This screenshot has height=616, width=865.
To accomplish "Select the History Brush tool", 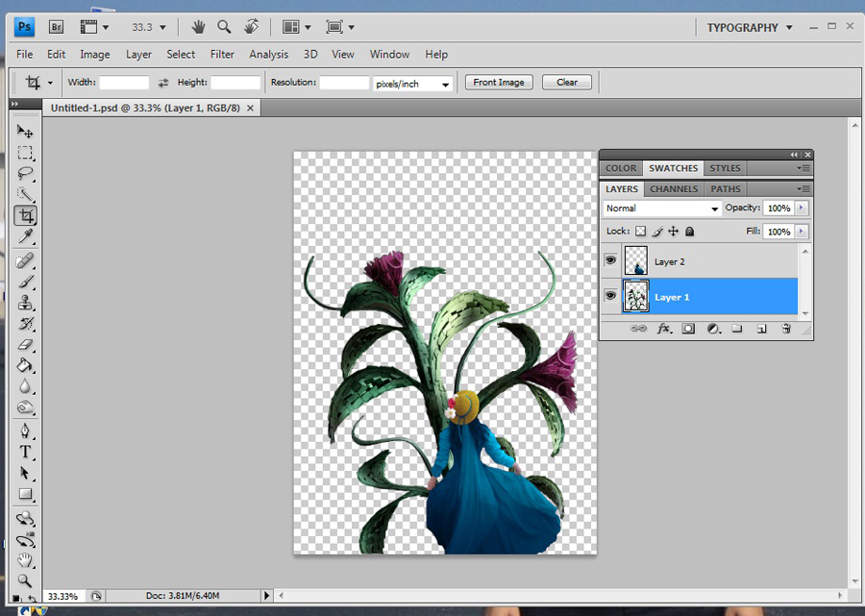I will pyautogui.click(x=25, y=324).
